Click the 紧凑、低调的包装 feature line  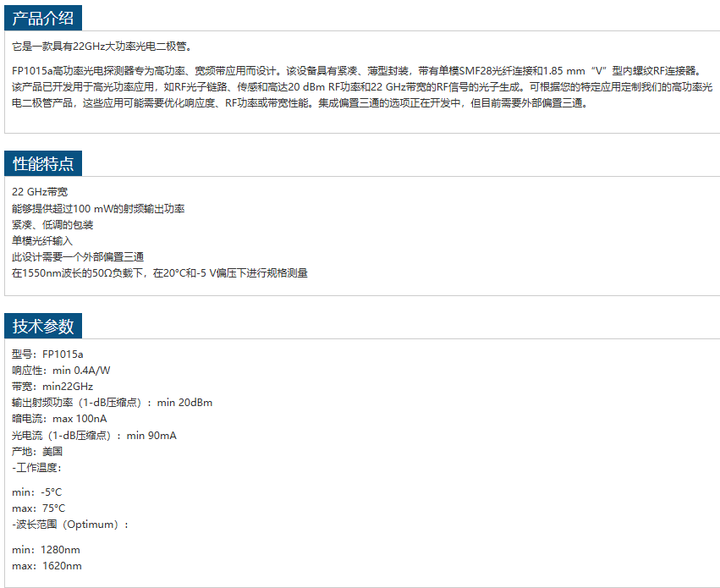click(52, 224)
